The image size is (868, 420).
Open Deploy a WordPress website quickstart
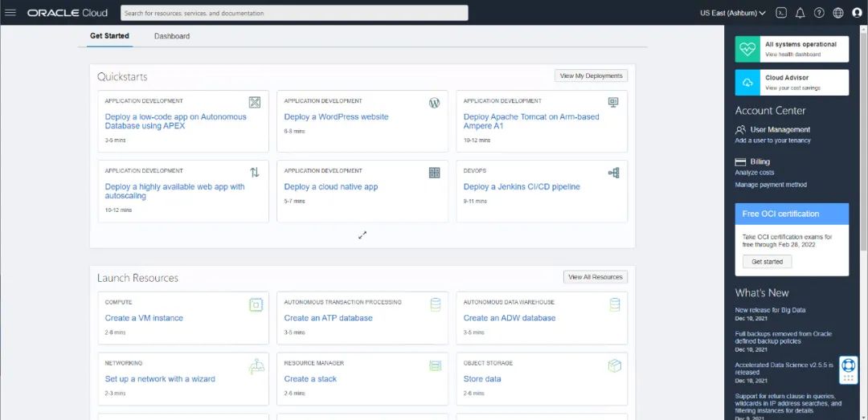point(336,117)
